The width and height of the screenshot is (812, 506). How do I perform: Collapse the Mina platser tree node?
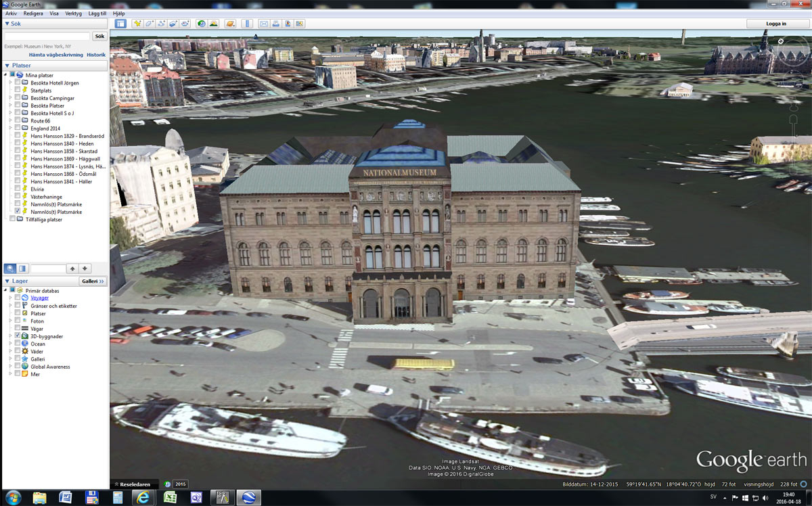[x=5, y=75]
